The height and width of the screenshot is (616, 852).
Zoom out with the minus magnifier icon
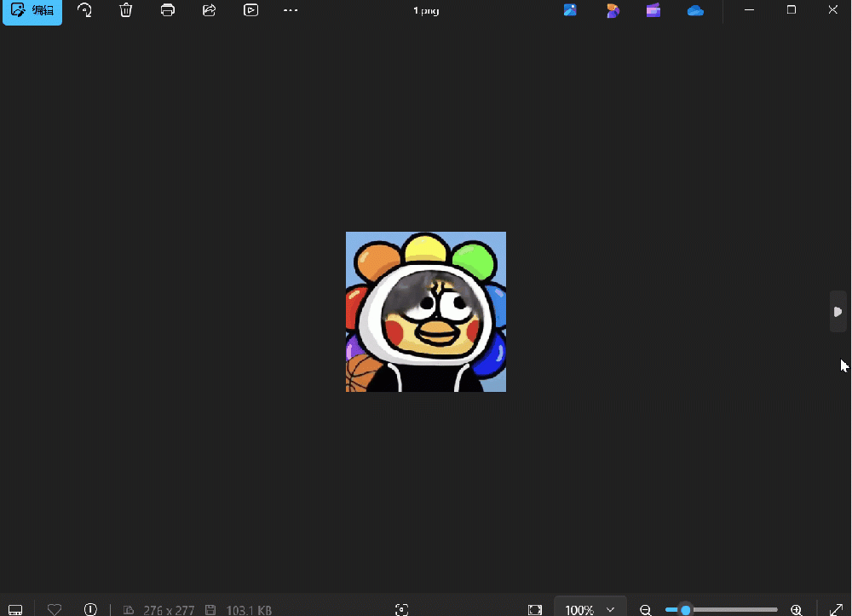click(x=646, y=610)
